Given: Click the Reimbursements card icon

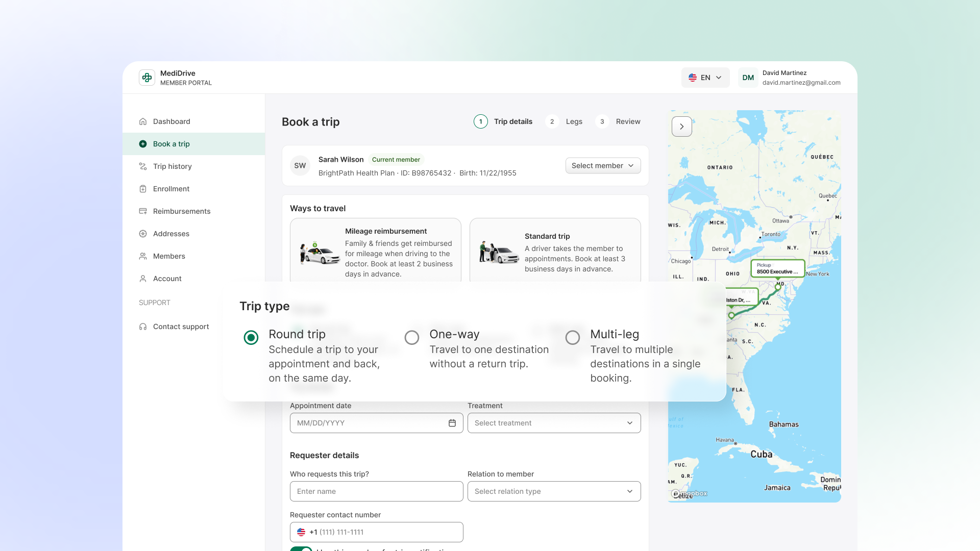Looking at the screenshot, I should coord(143,211).
